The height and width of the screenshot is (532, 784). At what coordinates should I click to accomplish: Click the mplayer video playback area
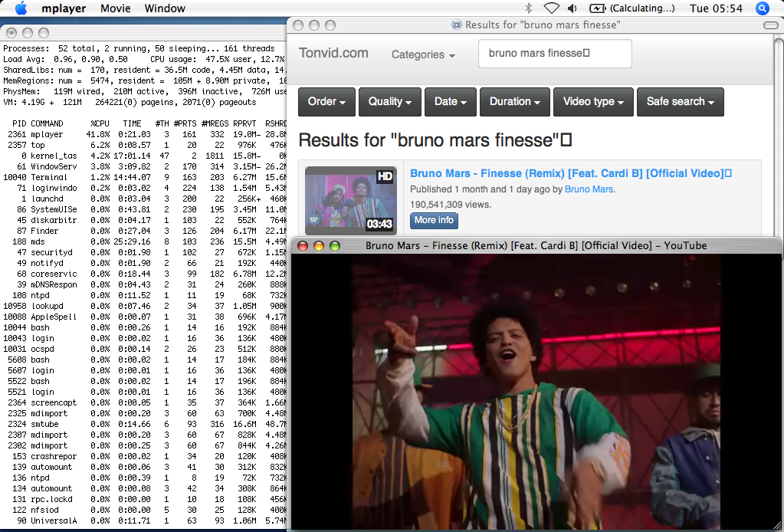pos(535,392)
